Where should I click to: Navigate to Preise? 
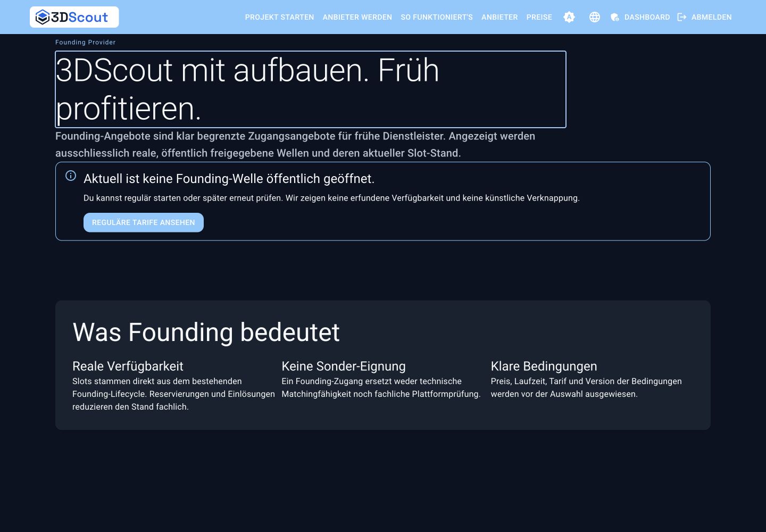539,17
